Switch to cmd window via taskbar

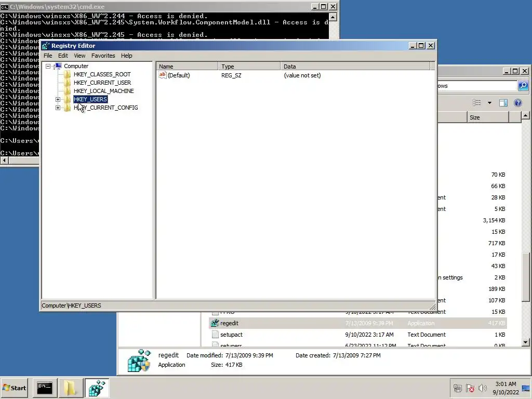[45, 388]
